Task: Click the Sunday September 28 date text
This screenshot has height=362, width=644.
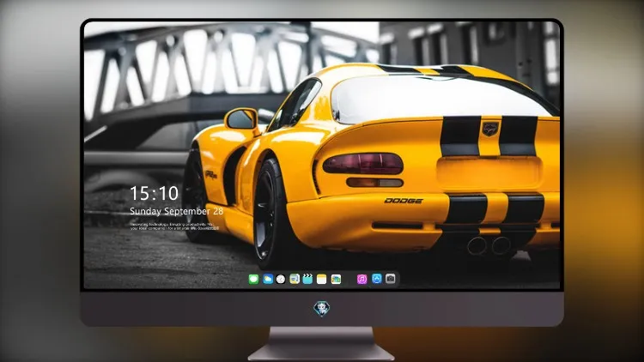Action: (177, 211)
